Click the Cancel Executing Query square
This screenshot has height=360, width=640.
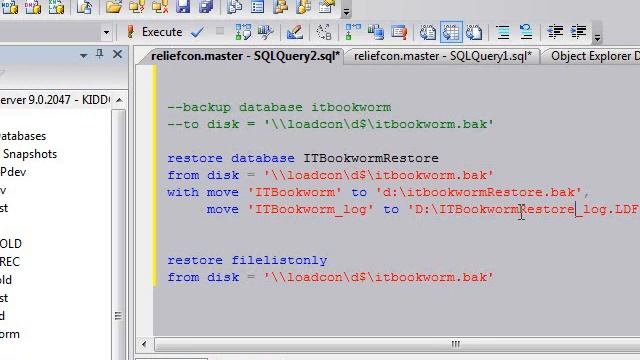(x=220, y=31)
